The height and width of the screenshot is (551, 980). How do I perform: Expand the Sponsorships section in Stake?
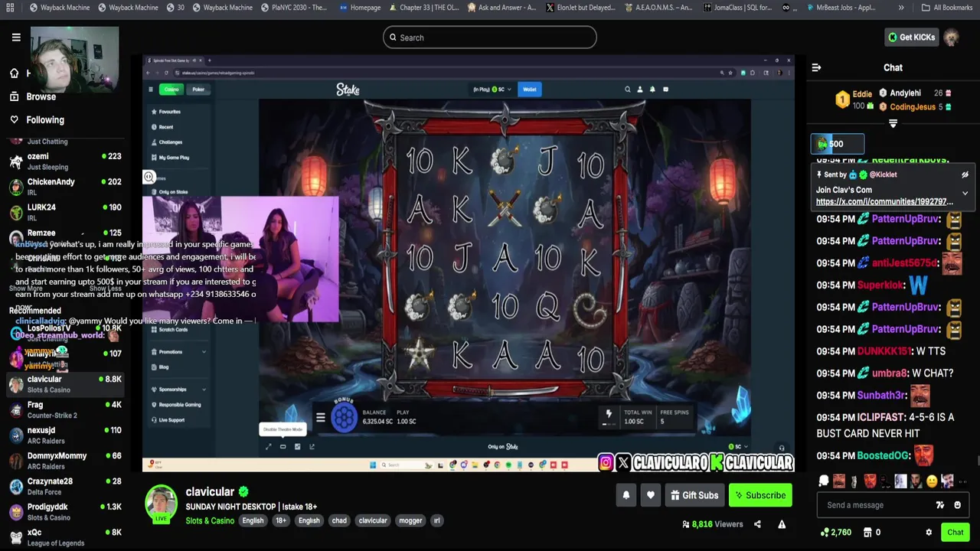click(178, 390)
